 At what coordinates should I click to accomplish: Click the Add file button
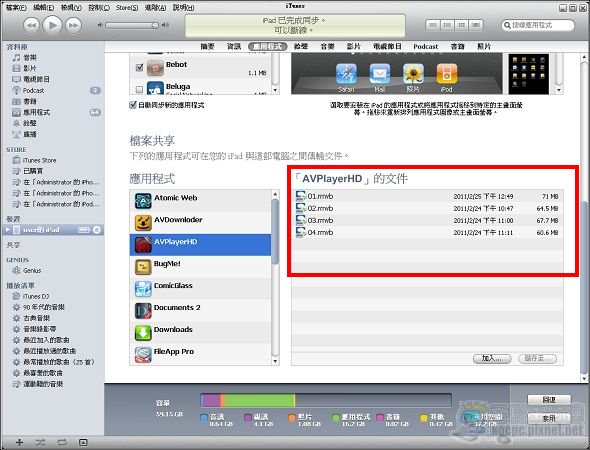(x=492, y=358)
